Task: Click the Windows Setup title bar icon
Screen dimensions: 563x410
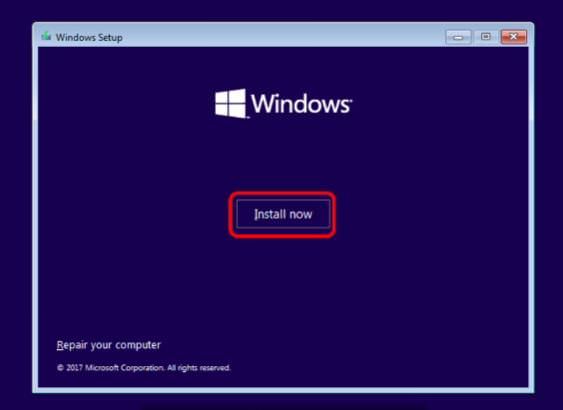Action: (x=46, y=36)
